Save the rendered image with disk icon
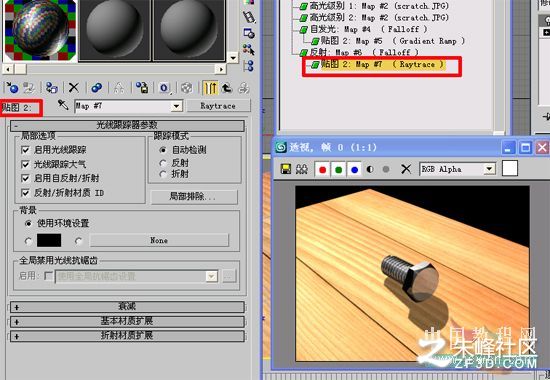Image resolution: width=550 pixels, height=380 pixels. 286,169
